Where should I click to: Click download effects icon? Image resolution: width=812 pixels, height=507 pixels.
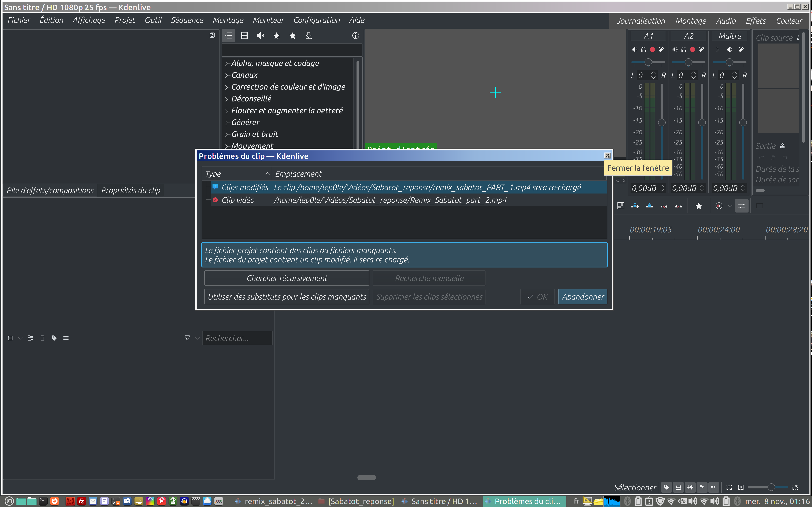click(309, 35)
